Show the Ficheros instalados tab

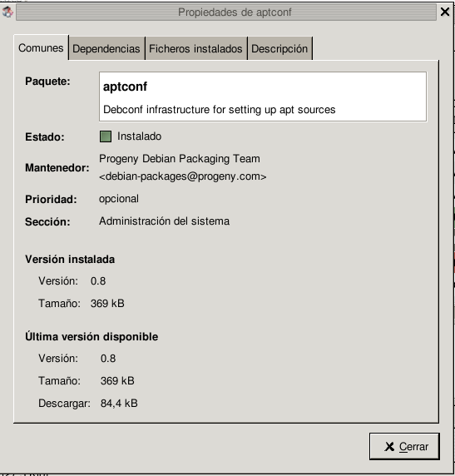point(195,48)
